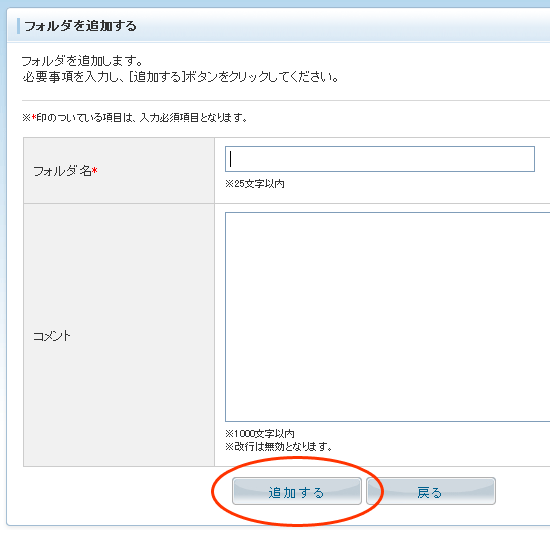The height and width of the screenshot is (539, 550).
Task: Click the red required asterisk beside フォルダ名
Action: [95, 171]
